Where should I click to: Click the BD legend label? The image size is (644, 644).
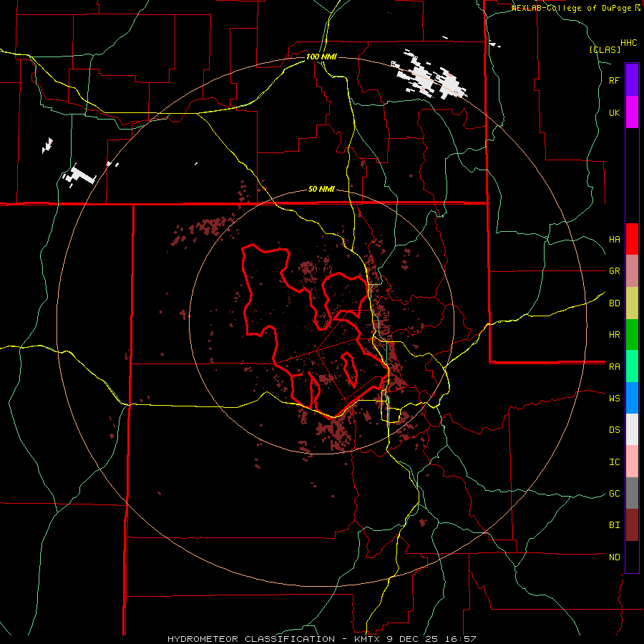click(614, 303)
